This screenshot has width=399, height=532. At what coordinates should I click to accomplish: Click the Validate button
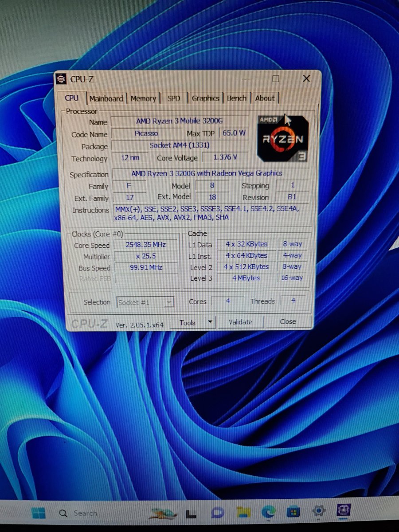(x=240, y=321)
